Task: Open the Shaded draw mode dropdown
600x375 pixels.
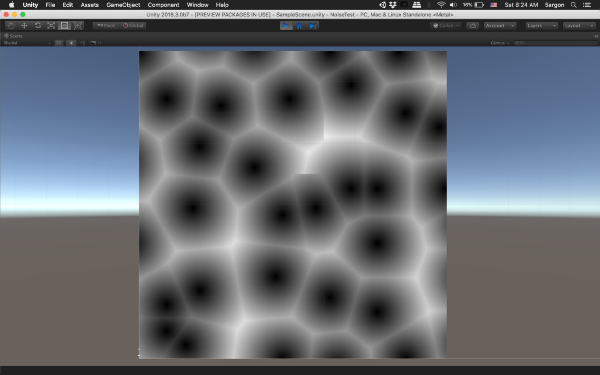Action: (27, 43)
